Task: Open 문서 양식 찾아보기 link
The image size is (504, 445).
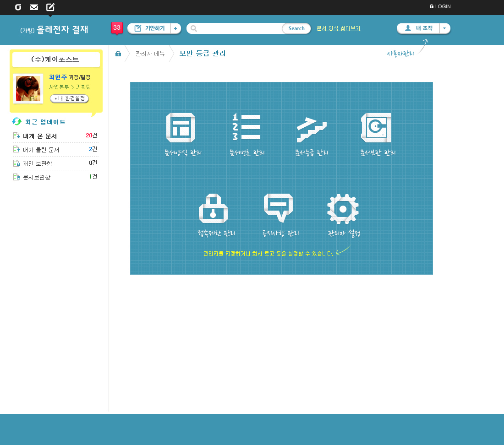Action: [x=339, y=28]
